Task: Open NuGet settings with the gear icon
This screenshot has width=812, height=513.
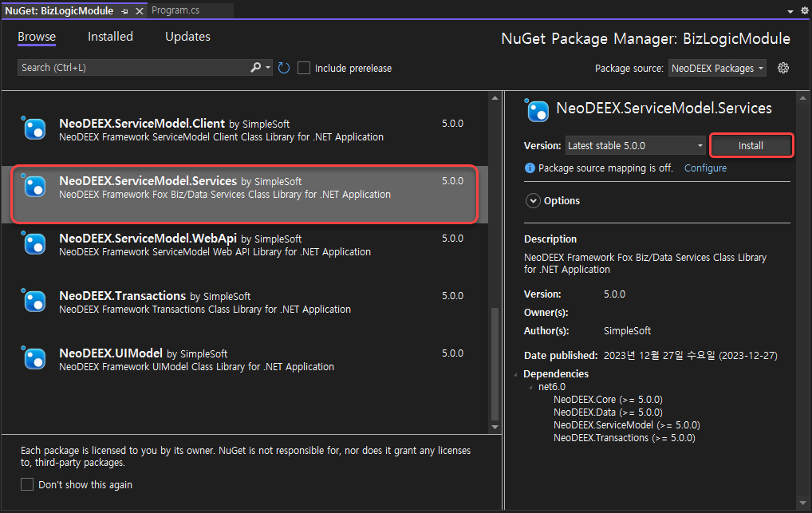Action: [x=783, y=68]
